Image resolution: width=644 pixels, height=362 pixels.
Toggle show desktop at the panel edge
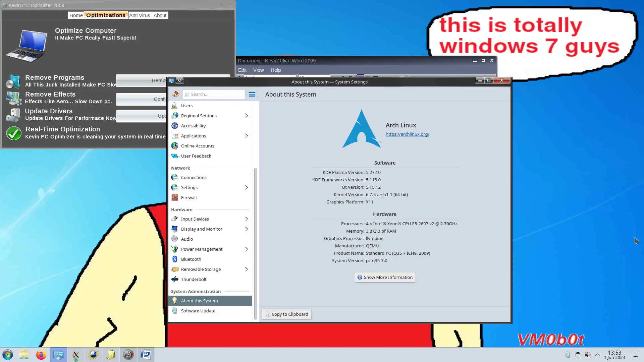[635, 355]
